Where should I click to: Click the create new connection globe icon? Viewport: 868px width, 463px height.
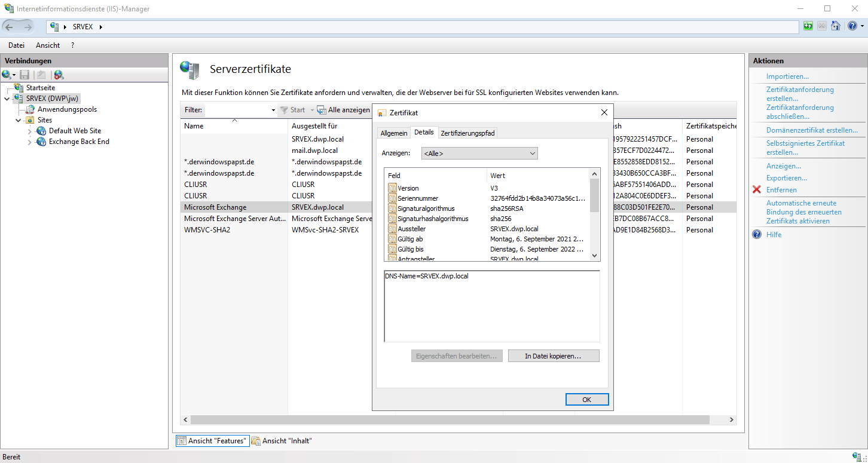coord(7,75)
